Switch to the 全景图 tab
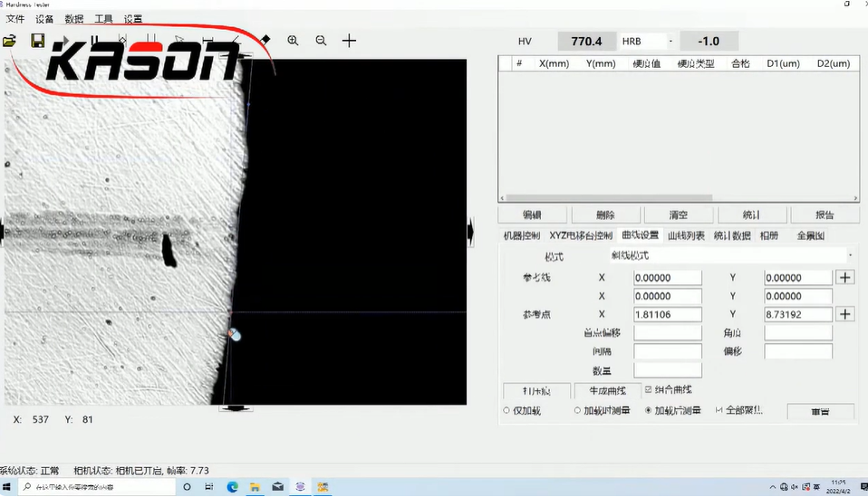The image size is (868, 497). pos(810,235)
